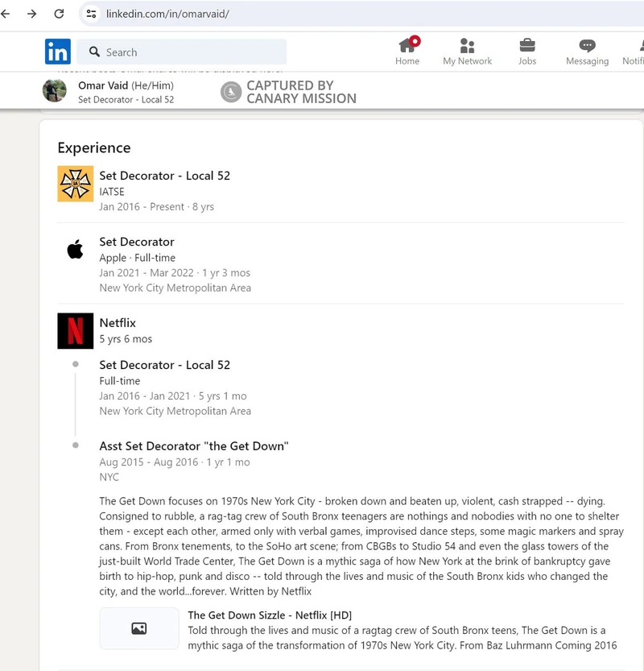Image resolution: width=644 pixels, height=671 pixels.
Task: Open My Network in the top nav
Action: pos(468,52)
